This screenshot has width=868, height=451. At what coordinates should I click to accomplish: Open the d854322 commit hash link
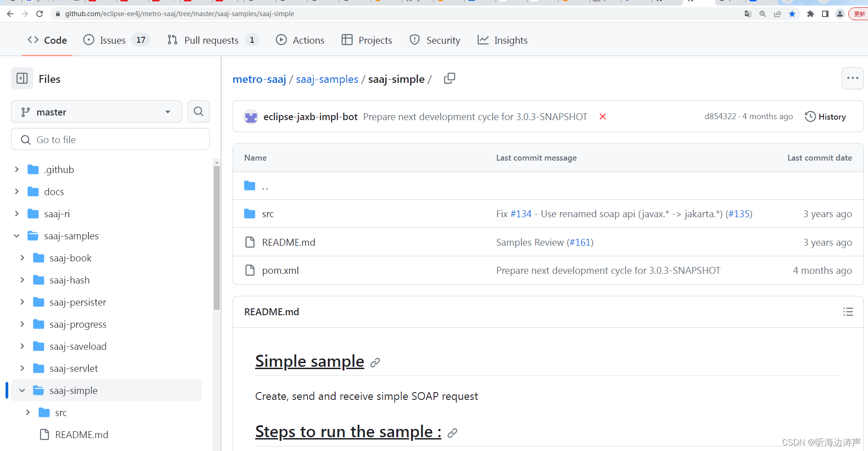click(x=720, y=116)
